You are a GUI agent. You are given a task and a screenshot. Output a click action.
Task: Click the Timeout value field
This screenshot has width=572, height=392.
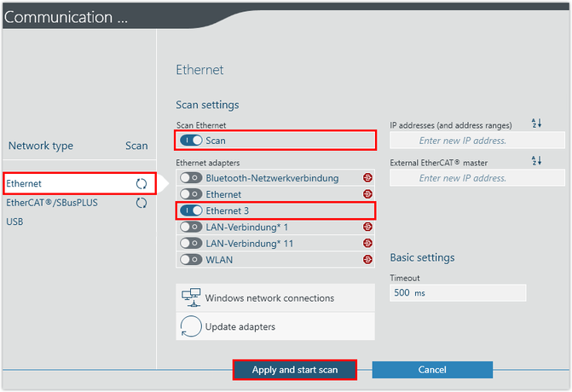[458, 293]
